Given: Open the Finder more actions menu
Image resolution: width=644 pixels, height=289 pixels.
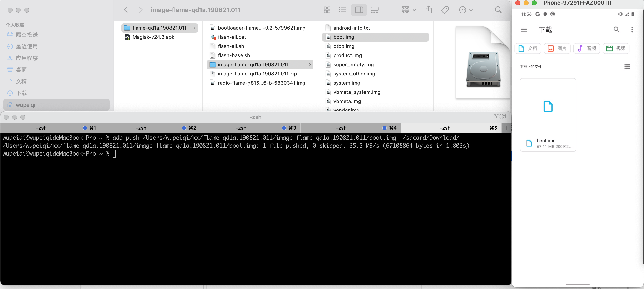Looking at the screenshot, I should 466,10.
